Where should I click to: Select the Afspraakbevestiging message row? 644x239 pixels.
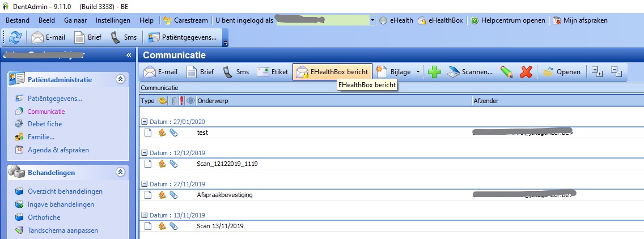pyautogui.click(x=225, y=195)
